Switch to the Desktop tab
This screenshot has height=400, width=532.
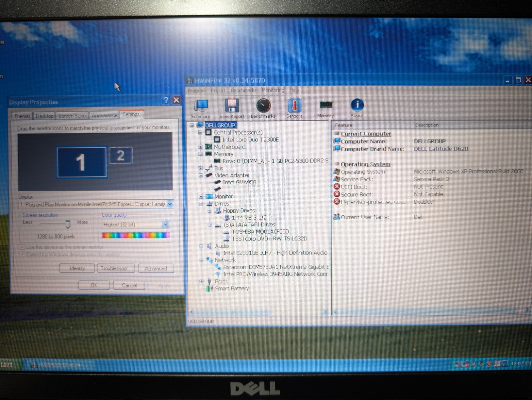coord(44,116)
